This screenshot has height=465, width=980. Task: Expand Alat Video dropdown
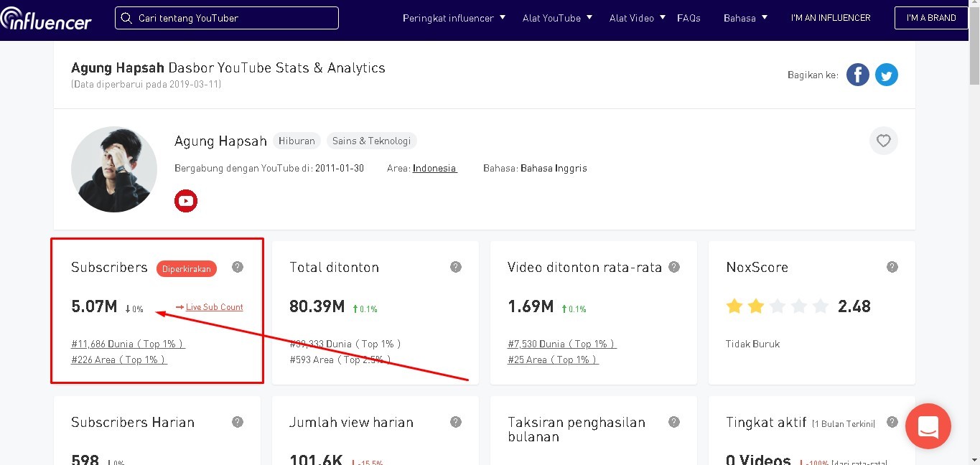(x=638, y=18)
